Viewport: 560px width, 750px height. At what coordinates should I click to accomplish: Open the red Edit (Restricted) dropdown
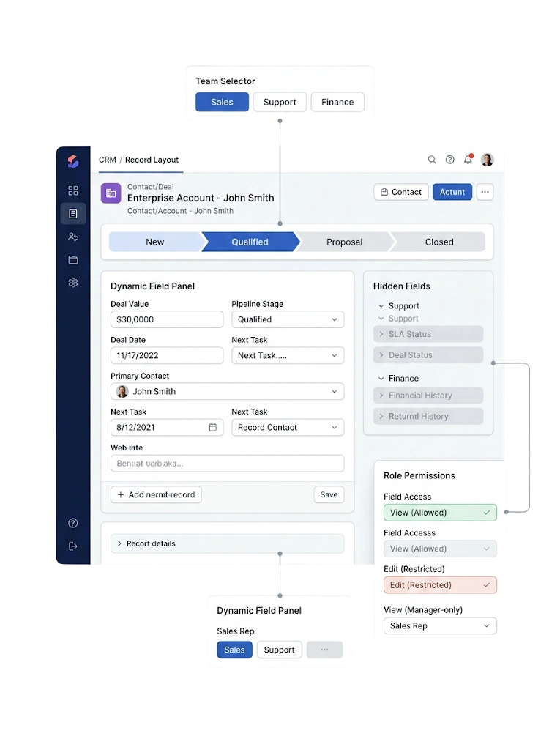(x=440, y=585)
